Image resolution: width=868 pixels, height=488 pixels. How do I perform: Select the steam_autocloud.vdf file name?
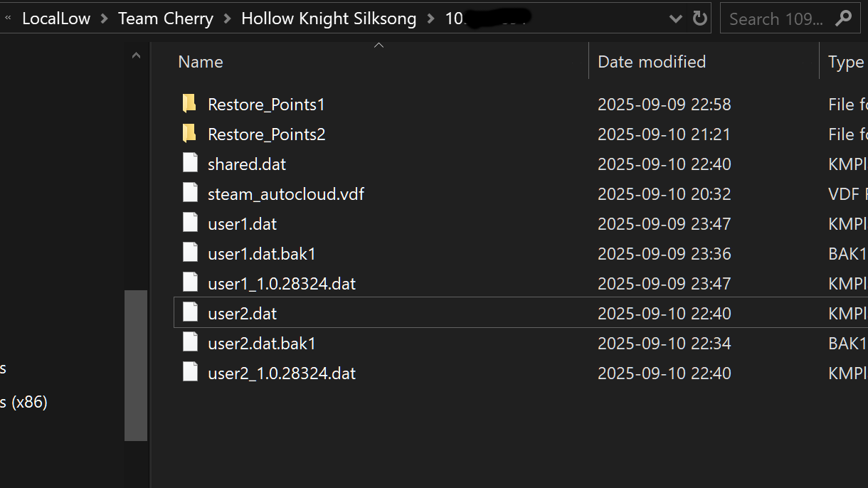286,194
